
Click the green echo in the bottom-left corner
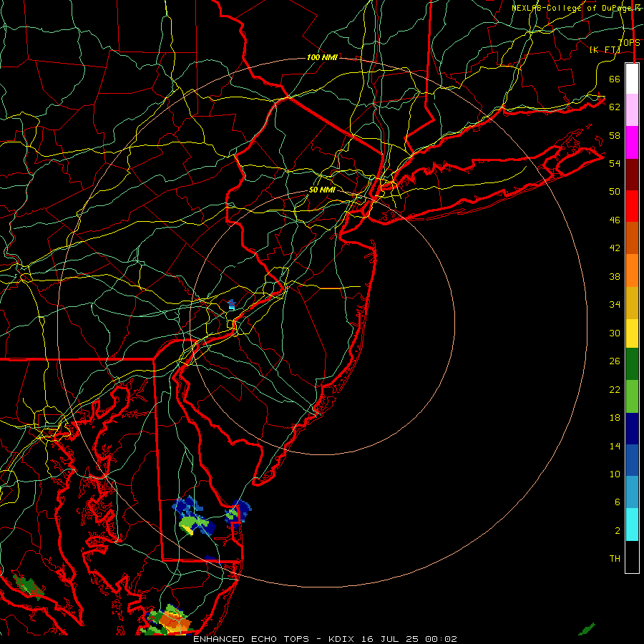[x=28, y=587]
